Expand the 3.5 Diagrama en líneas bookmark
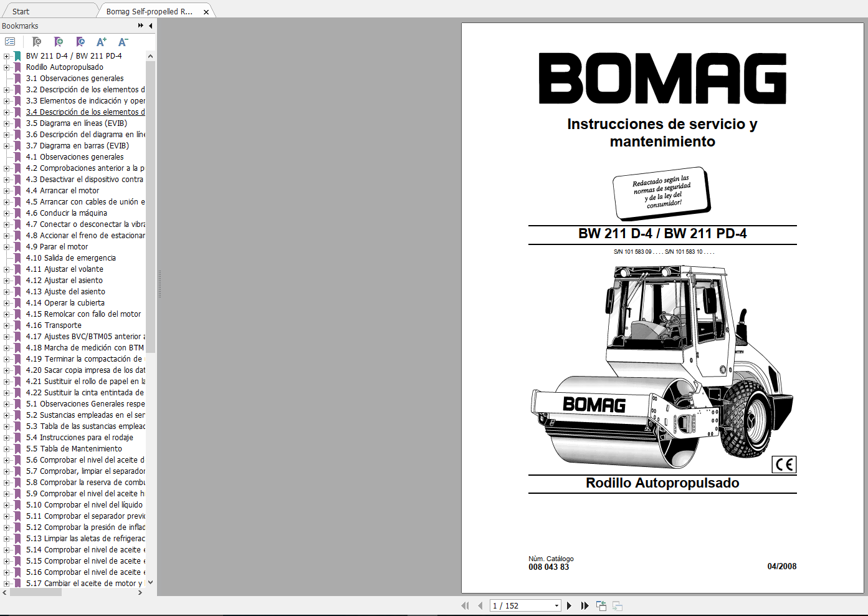The image size is (868, 616). [6, 123]
